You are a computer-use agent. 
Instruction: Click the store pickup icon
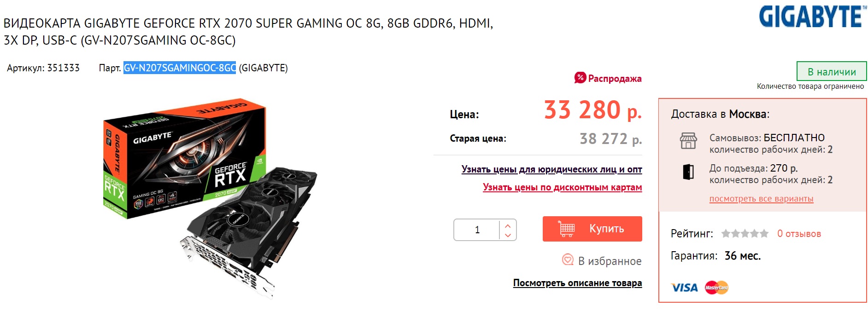click(688, 141)
